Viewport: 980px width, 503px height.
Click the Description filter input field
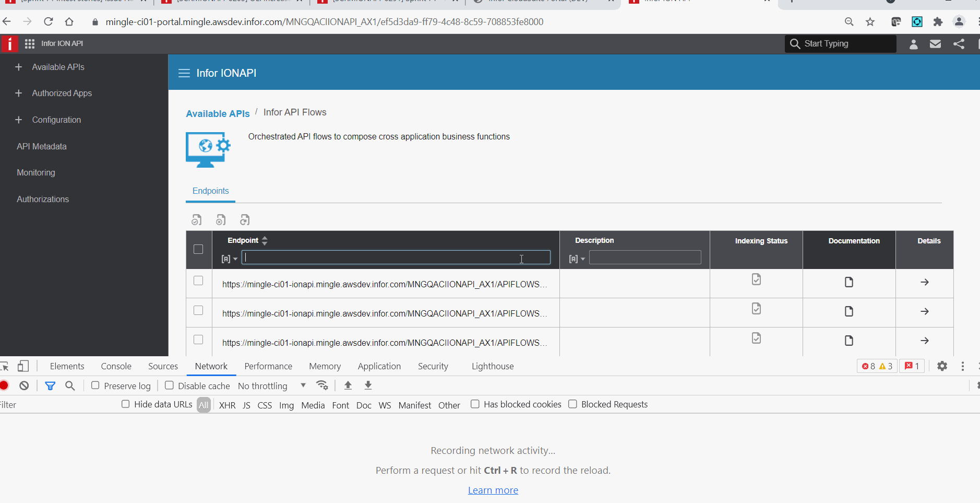(x=644, y=258)
